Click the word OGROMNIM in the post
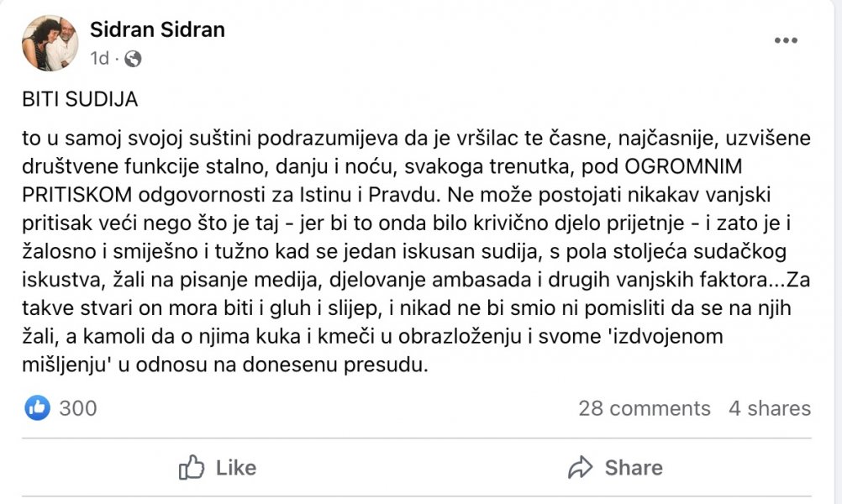This screenshot has height=504, width=842. pyautogui.click(x=685, y=165)
